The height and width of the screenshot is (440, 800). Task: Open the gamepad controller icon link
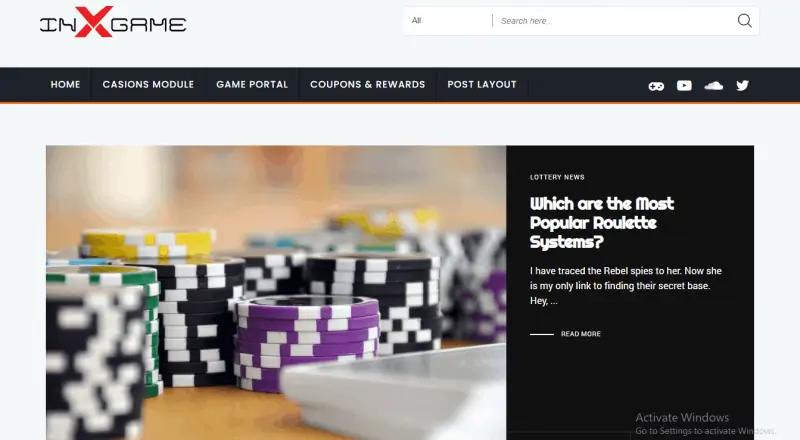tap(656, 86)
